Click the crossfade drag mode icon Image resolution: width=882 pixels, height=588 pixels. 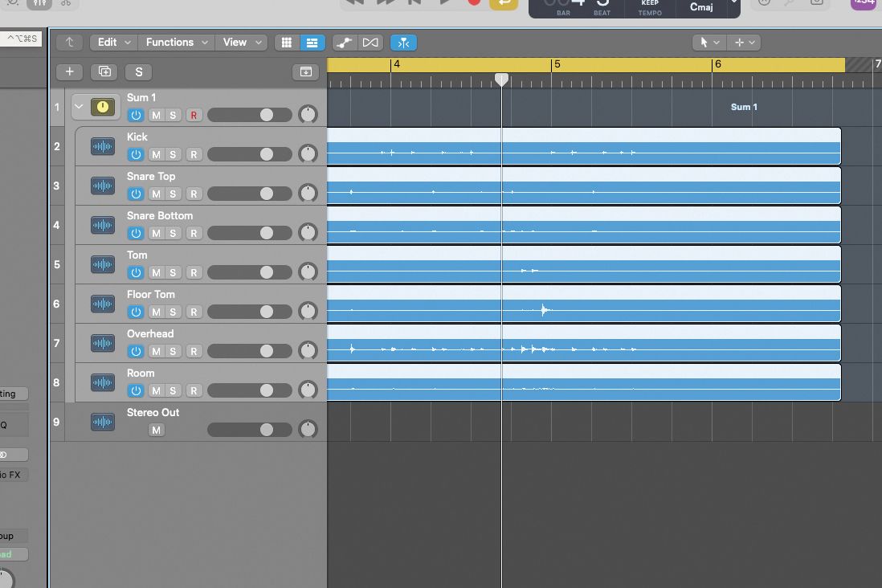click(370, 42)
